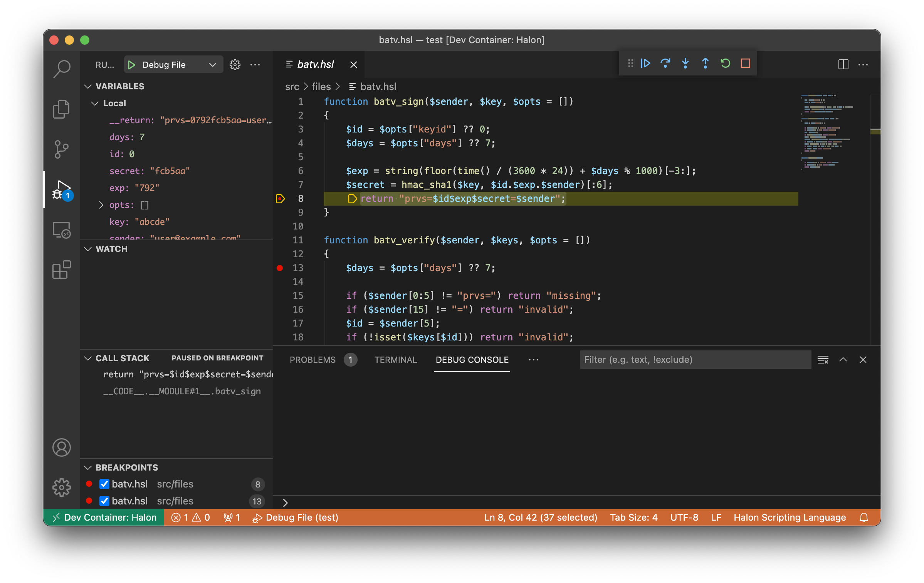This screenshot has width=924, height=583.
Task: Toggle breakpoint on line 8 gutter
Action: pyautogui.click(x=280, y=199)
